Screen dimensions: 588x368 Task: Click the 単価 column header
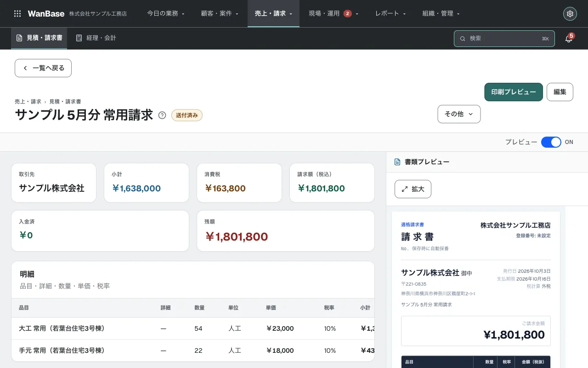271,308
